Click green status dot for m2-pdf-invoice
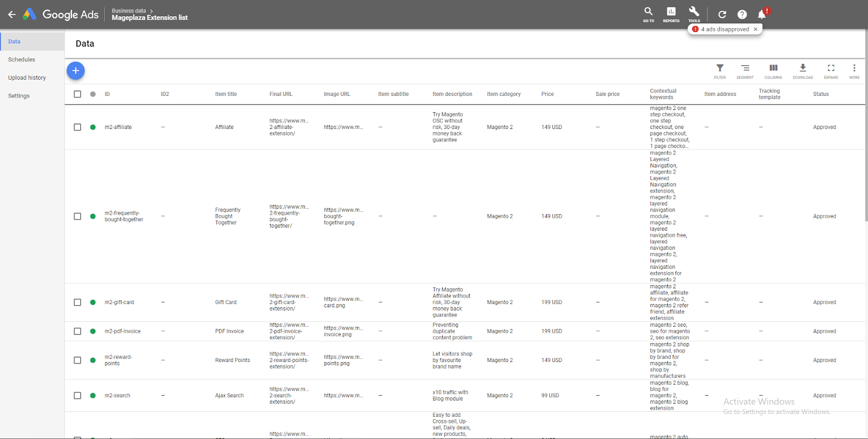The height and width of the screenshot is (439, 868). (x=93, y=331)
